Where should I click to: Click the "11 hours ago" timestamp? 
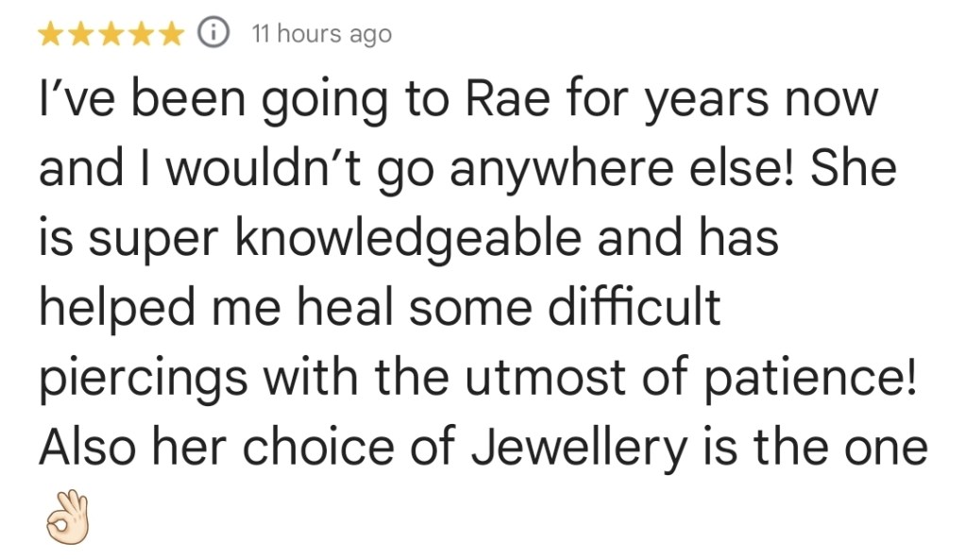pyautogui.click(x=321, y=35)
